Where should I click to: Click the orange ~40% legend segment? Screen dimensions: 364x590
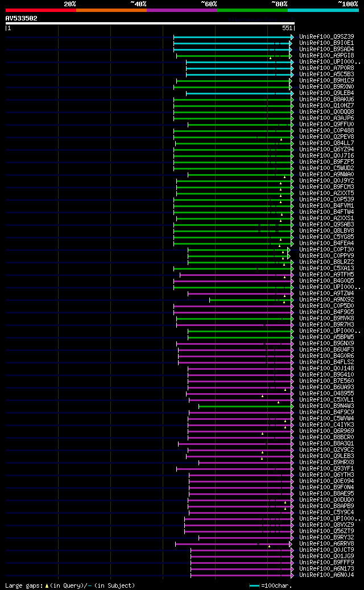click(111, 10)
